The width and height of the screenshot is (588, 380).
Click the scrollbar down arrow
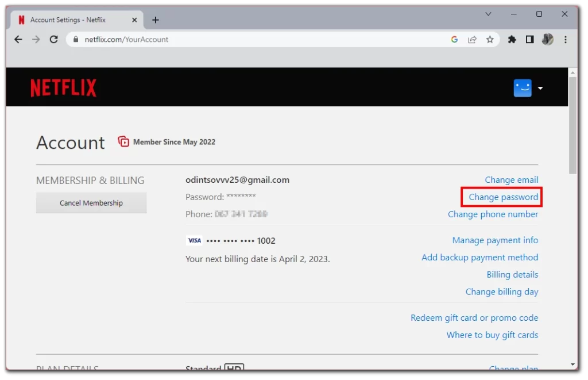(572, 364)
